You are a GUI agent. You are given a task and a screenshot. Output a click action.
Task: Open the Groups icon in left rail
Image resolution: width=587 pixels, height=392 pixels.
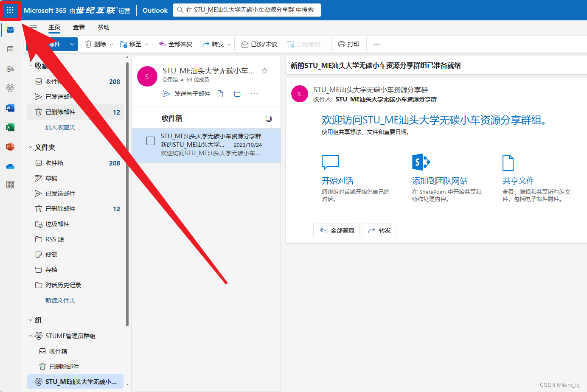[x=10, y=88]
